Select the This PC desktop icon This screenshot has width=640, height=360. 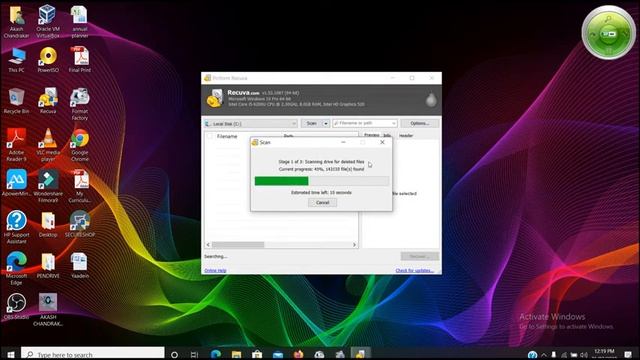(x=16, y=60)
